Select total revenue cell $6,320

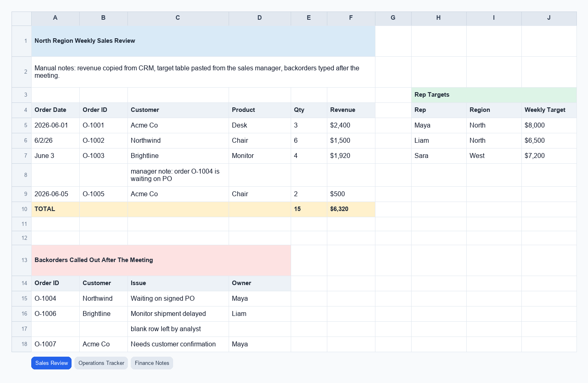tap(351, 209)
